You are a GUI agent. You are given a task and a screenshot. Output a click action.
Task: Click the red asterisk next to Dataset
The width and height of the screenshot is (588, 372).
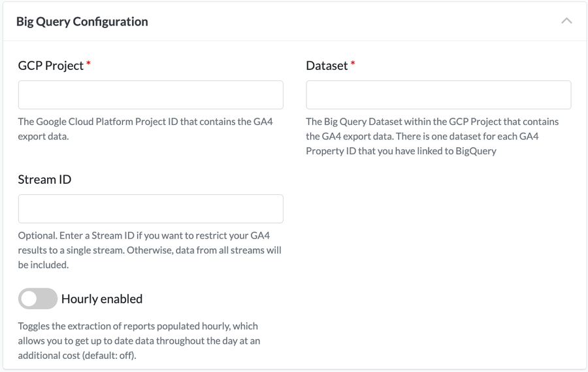click(x=353, y=64)
